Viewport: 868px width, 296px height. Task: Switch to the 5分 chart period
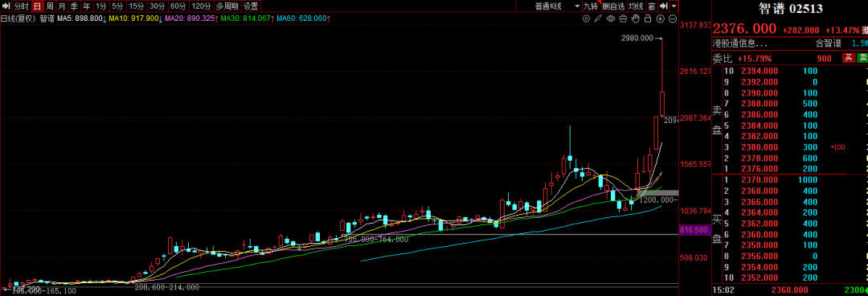tap(117, 6)
